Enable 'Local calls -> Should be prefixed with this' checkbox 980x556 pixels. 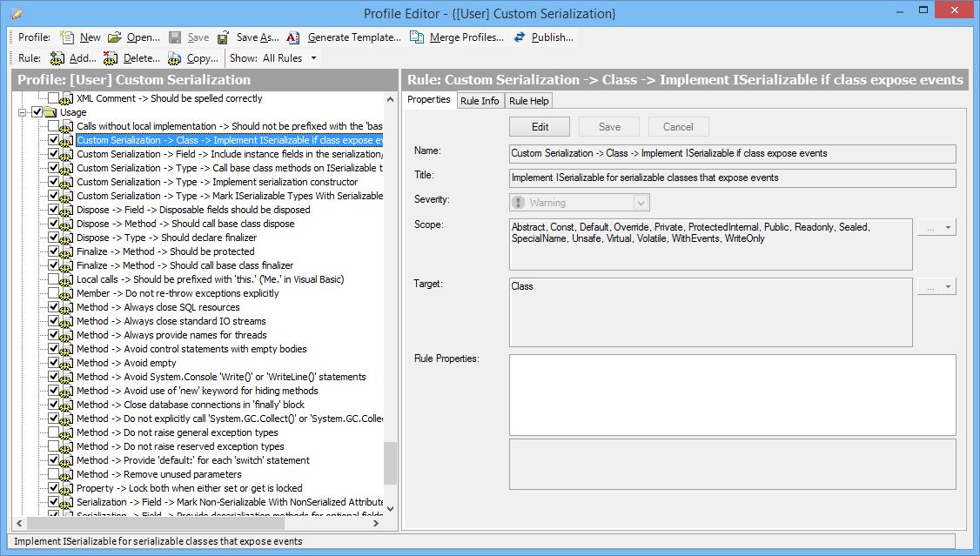click(x=54, y=279)
